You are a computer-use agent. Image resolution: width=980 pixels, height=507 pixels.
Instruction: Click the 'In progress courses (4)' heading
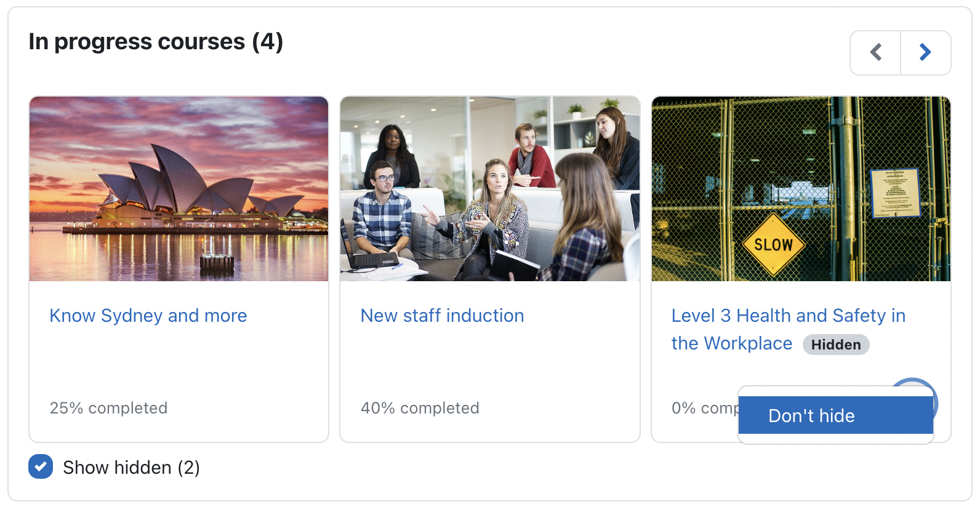[156, 42]
